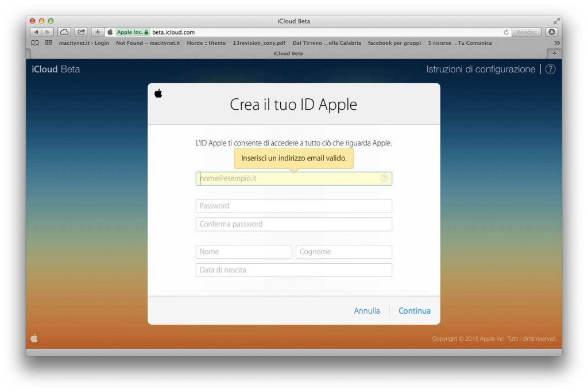Screen dimensions: 588x392
Task: Open the Downloads icon in Safari toolbar
Action: click(552, 32)
